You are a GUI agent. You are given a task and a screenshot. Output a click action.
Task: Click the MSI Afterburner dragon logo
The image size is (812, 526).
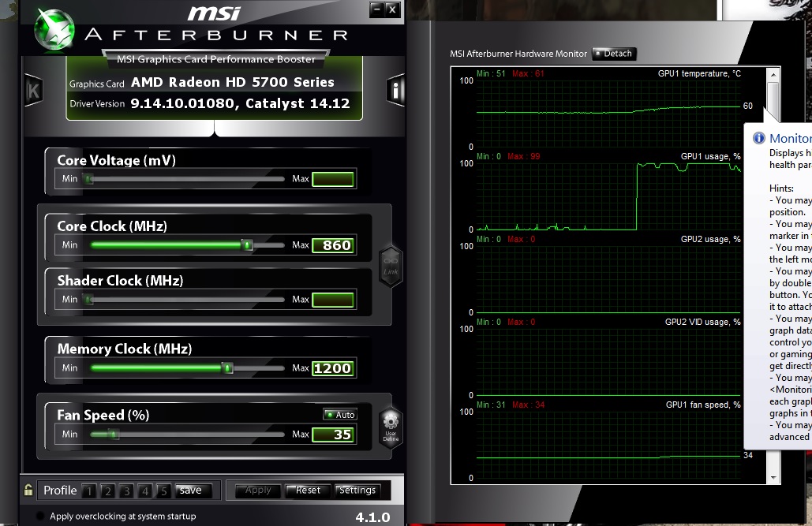[54, 29]
